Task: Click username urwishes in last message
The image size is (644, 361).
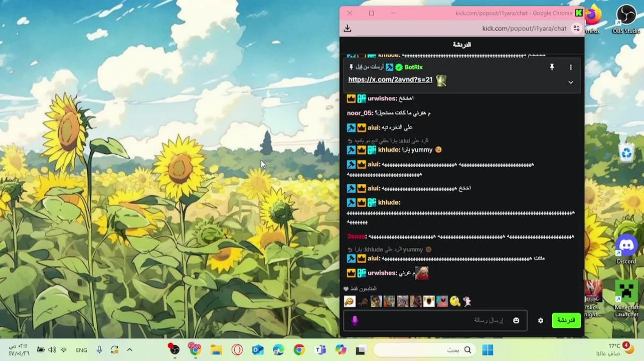Action: tap(382, 273)
